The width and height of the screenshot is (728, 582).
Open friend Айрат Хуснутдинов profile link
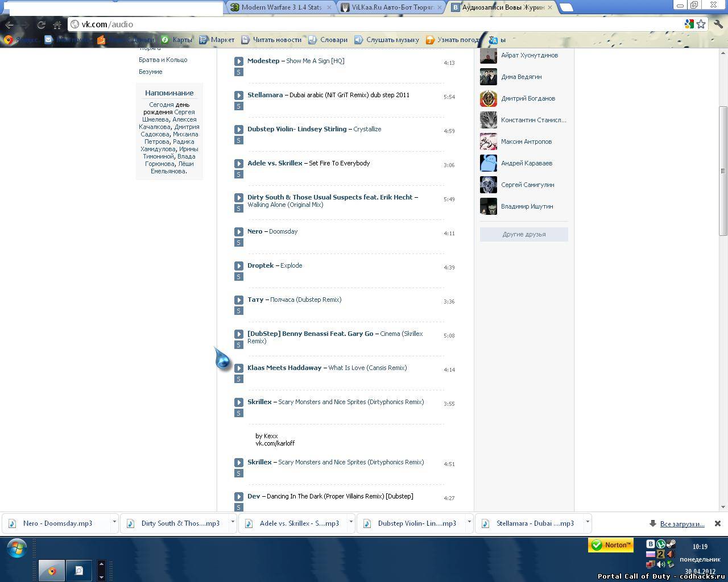click(x=530, y=55)
